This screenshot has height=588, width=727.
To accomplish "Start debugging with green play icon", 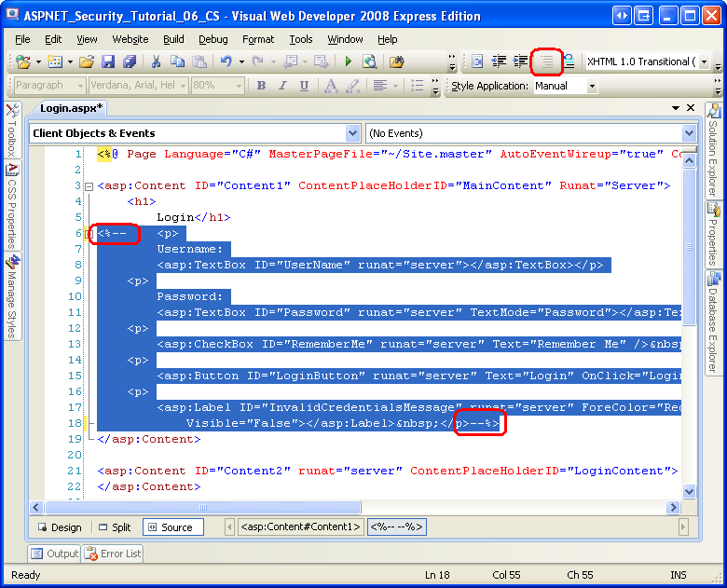I will [349, 62].
